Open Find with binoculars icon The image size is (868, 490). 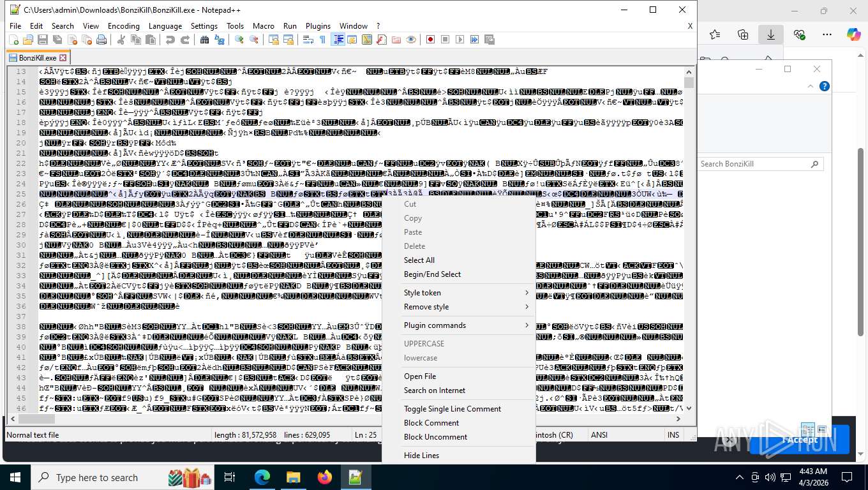tap(205, 40)
